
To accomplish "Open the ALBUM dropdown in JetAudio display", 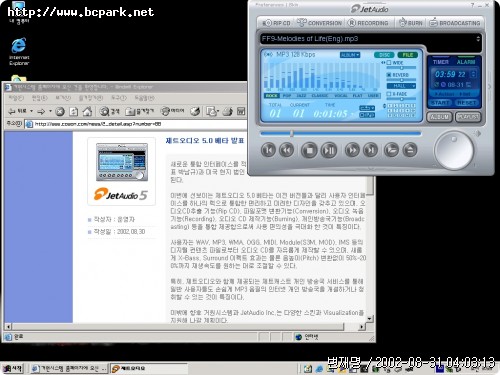I will tap(350, 55).
